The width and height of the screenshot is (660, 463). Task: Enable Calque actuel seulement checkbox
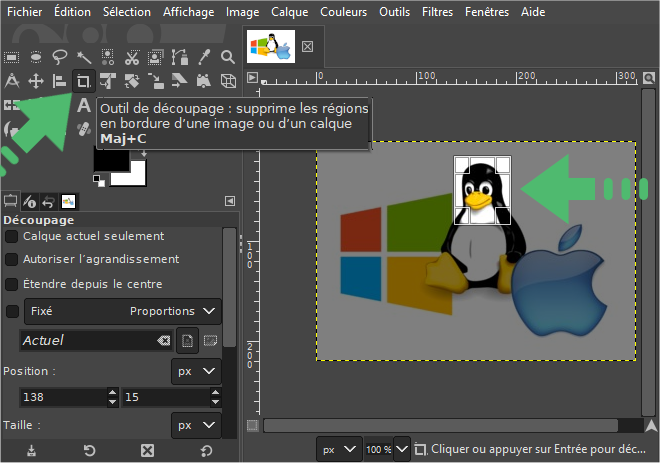click(11, 237)
